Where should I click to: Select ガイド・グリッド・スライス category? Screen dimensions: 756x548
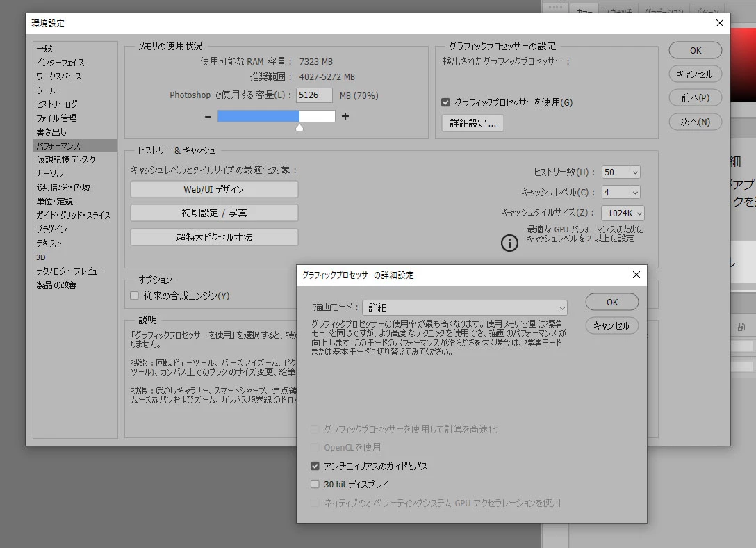click(x=75, y=216)
